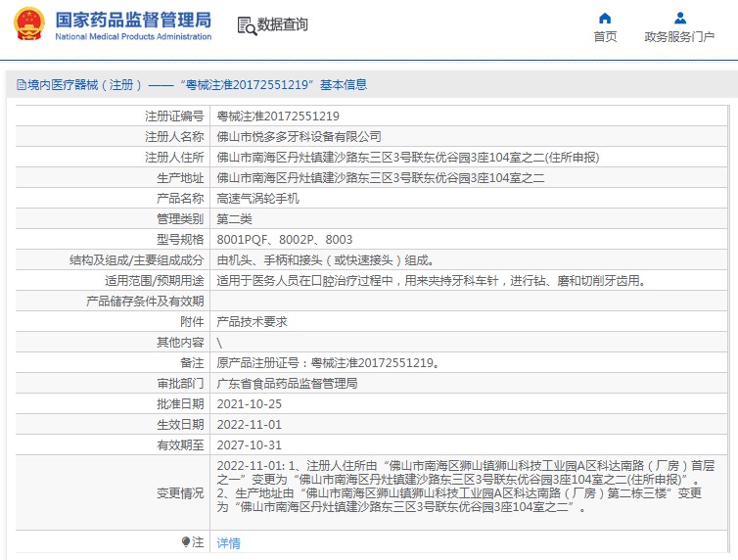
Task: Click the 生产地址 production address value
Action: (x=381, y=178)
